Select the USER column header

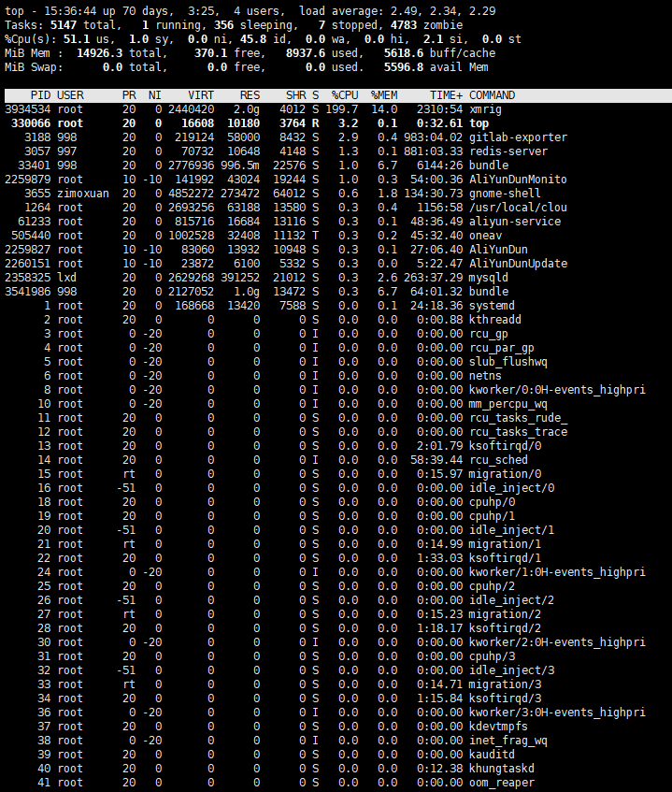pyautogui.click(x=70, y=95)
